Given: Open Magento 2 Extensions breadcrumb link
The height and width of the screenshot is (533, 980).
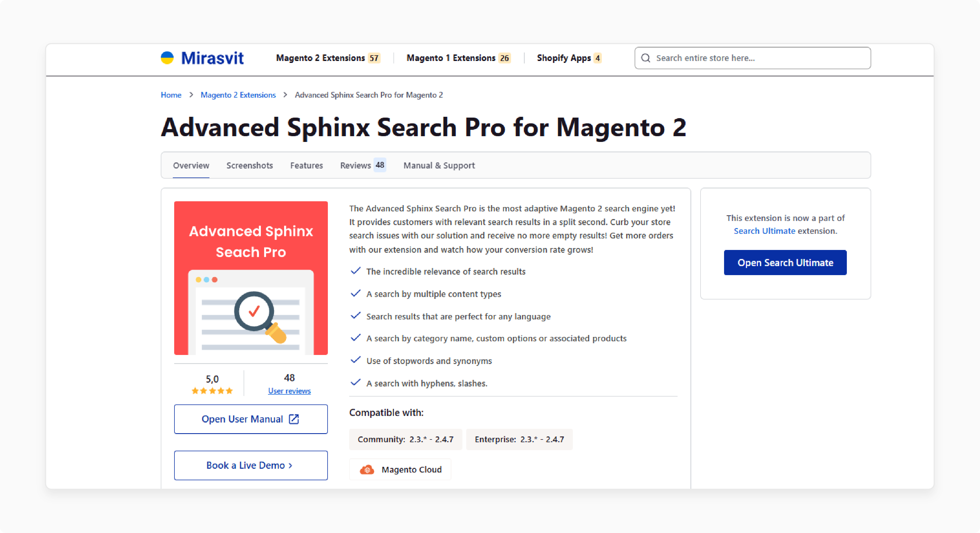Looking at the screenshot, I should click(x=238, y=95).
